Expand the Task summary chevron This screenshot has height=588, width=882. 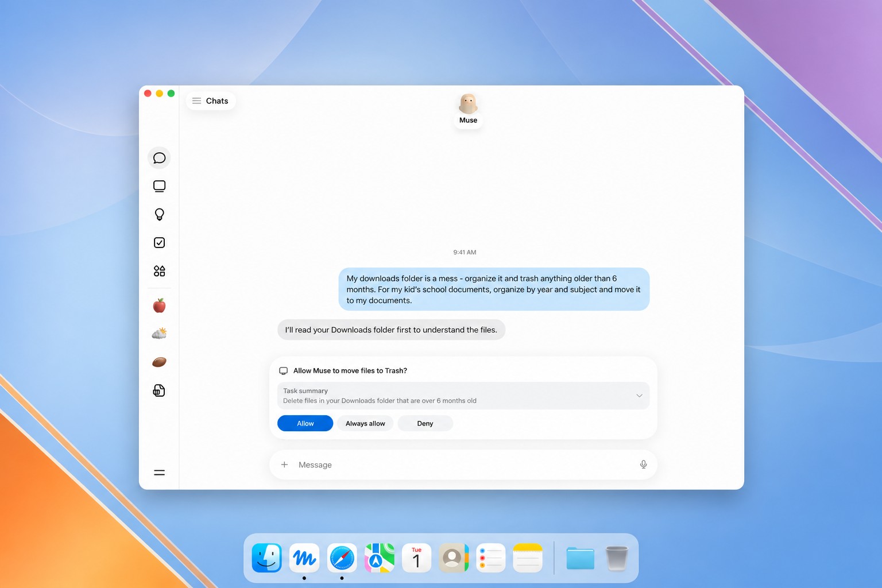pyautogui.click(x=639, y=396)
